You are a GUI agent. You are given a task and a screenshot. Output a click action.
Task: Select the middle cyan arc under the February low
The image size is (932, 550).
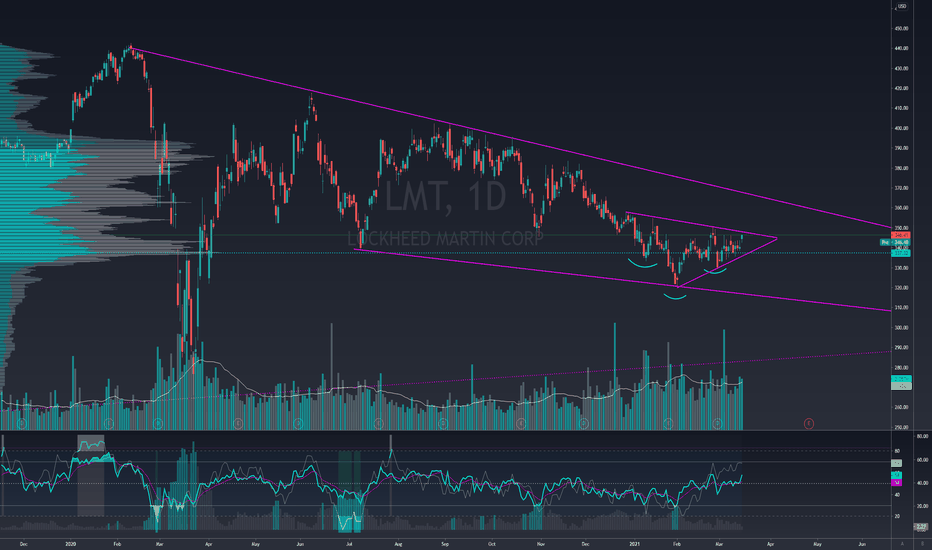click(675, 297)
